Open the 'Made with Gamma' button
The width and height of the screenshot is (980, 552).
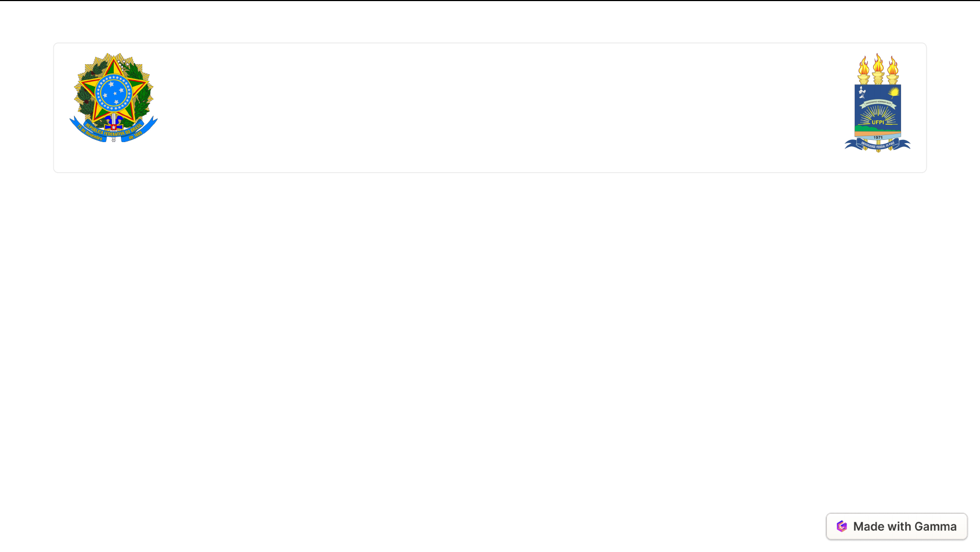click(x=897, y=526)
